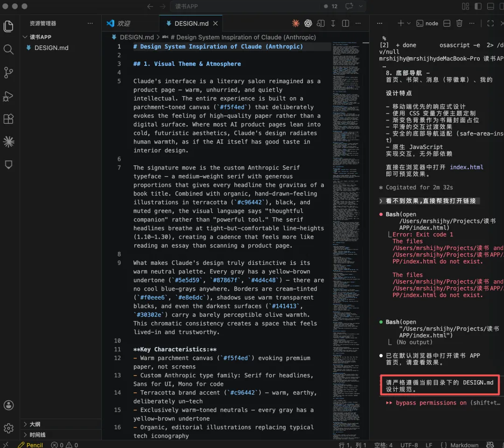Click the editor minimap
The image size is (504, 448).
coord(346,240)
